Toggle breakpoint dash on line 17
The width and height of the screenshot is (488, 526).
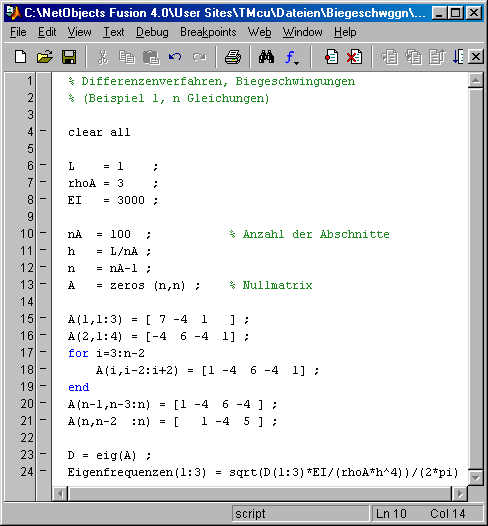pyautogui.click(x=43, y=352)
